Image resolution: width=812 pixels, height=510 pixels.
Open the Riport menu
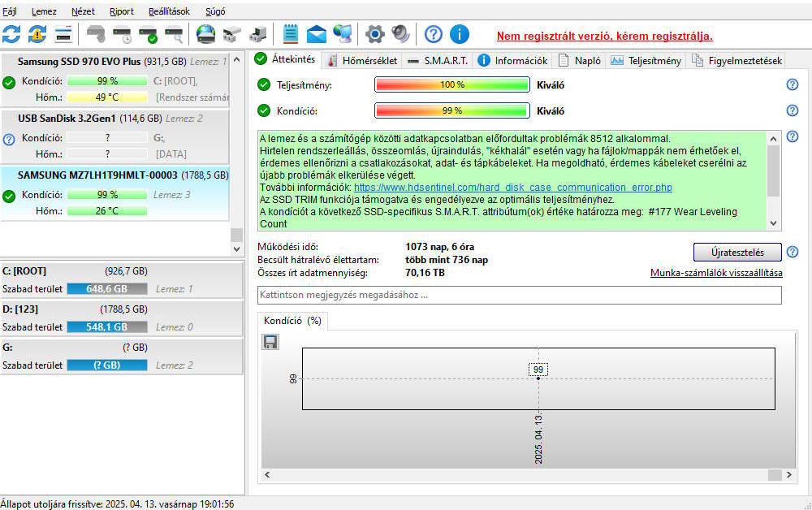pyautogui.click(x=122, y=11)
